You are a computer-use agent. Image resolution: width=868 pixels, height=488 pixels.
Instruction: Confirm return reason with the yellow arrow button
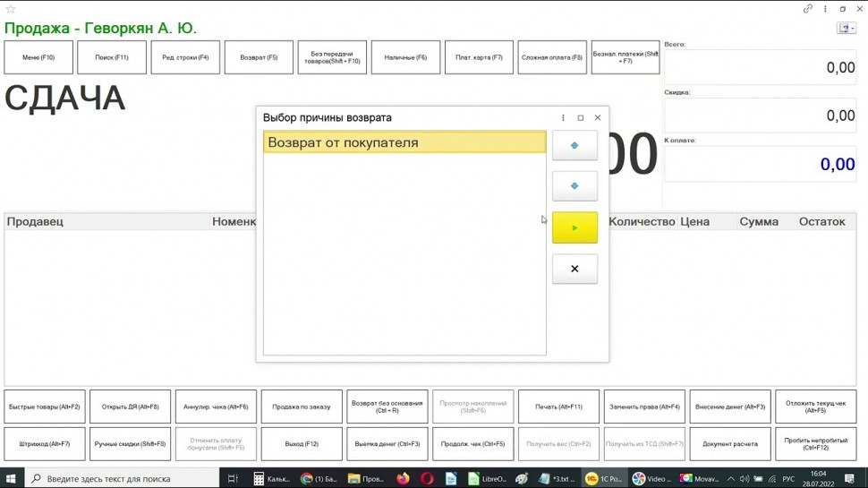click(x=574, y=228)
